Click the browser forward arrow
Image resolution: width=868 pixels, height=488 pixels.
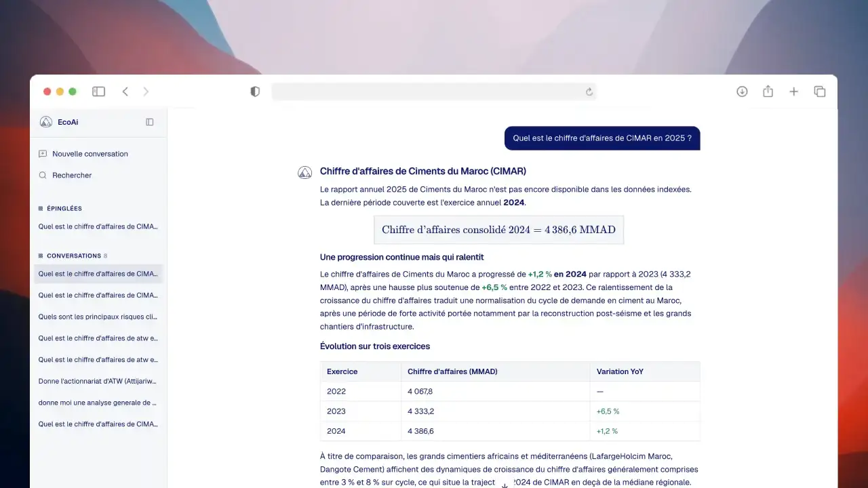point(146,91)
